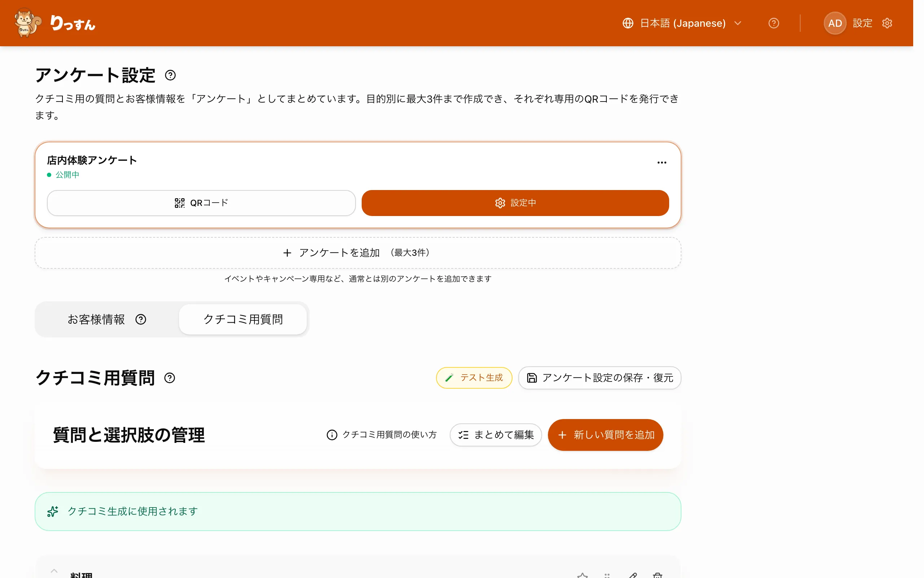Image resolution: width=924 pixels, height=578 pixels.
Task: Click the 公開中 status label
Action: click(67, 175)
